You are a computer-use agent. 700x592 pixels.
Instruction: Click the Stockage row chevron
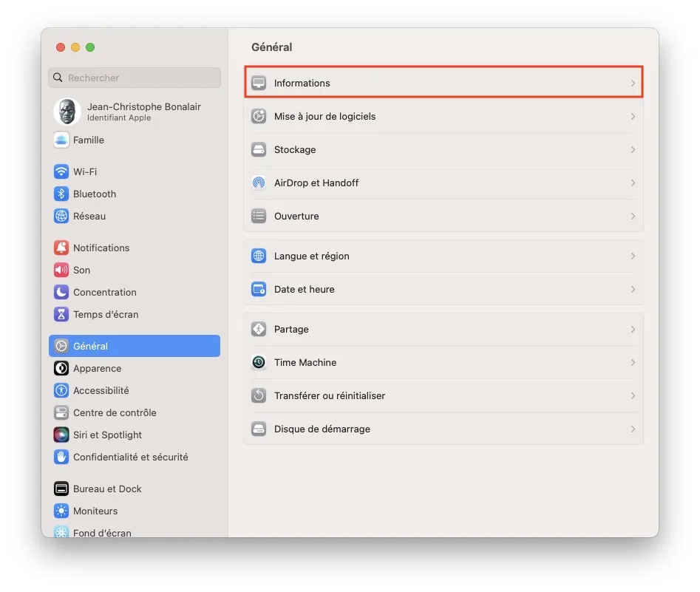[x=633, y=149]
